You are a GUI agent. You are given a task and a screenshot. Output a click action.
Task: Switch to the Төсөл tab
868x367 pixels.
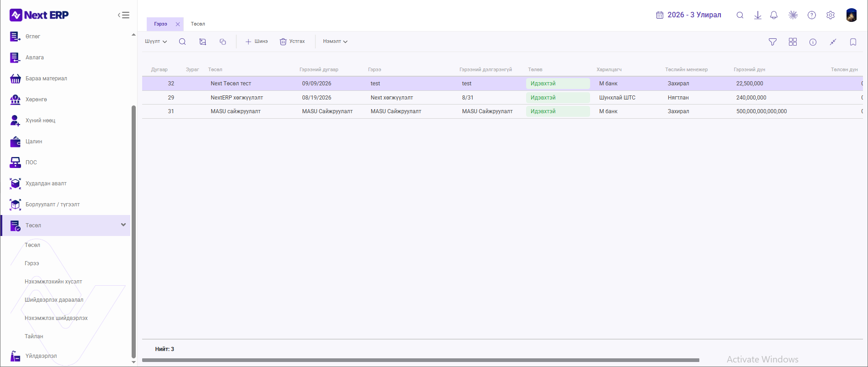point(198,24)
